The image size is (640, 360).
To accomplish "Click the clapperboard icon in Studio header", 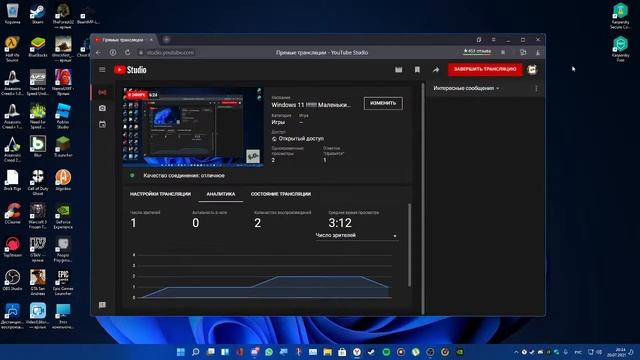I will [x=398, y=70].
